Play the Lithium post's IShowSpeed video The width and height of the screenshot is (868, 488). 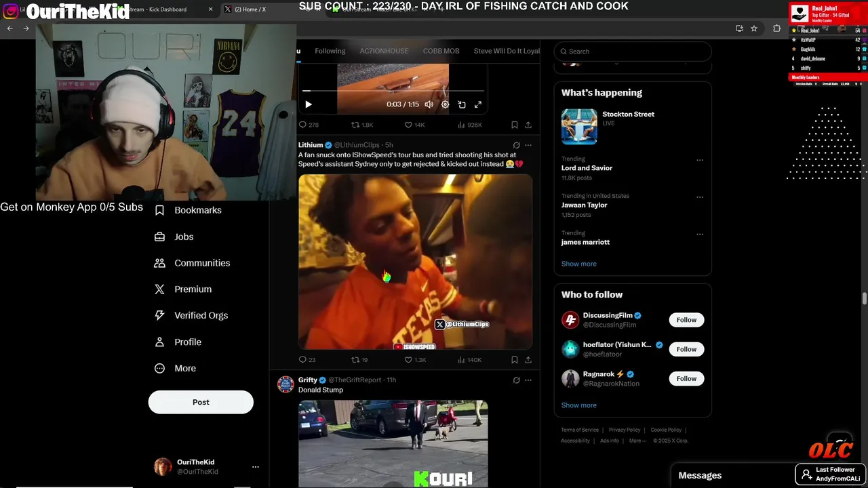(415, 262)
